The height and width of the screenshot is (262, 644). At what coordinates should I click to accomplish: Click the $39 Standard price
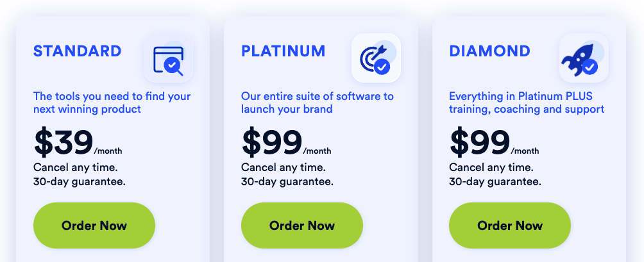(64, 142)
